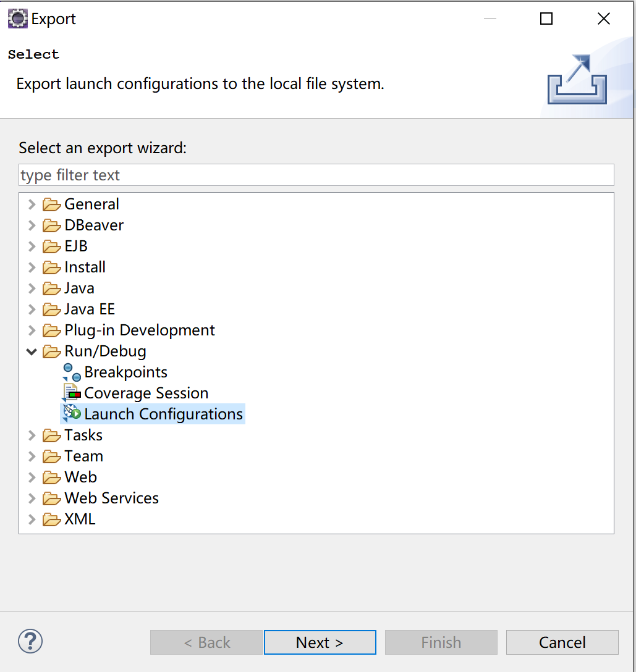Click the Next > button
Viewport: 636px width, 672px height.
[x=320, y=642]
